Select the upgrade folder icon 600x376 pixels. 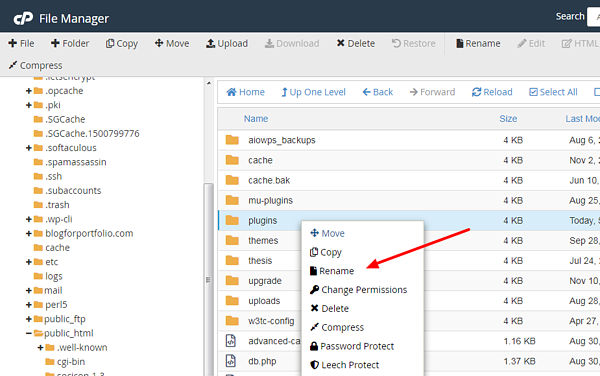tap(232, 280)
